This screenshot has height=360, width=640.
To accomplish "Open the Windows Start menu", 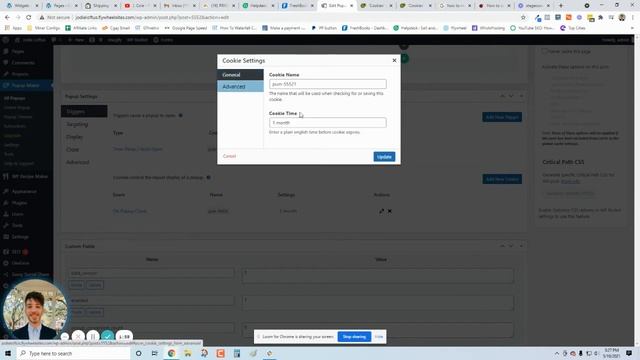I will tap(8, 353).
